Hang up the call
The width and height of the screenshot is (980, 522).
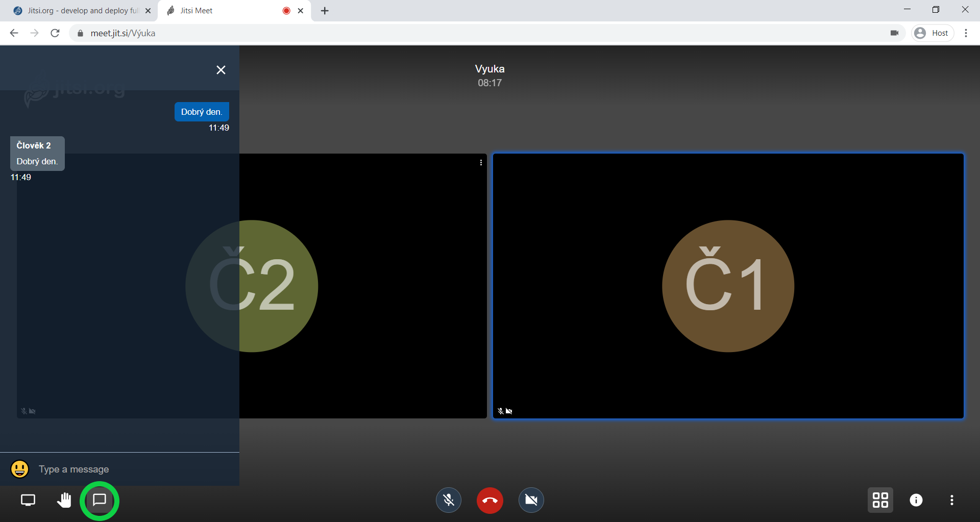coord(490,500)
